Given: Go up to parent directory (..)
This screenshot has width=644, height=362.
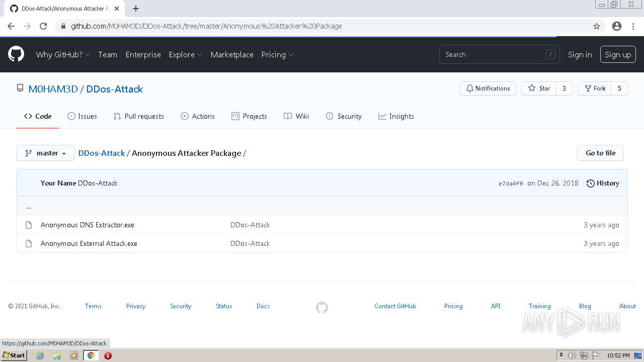Looking at the screenshot, I should click(x=29, y=206).
